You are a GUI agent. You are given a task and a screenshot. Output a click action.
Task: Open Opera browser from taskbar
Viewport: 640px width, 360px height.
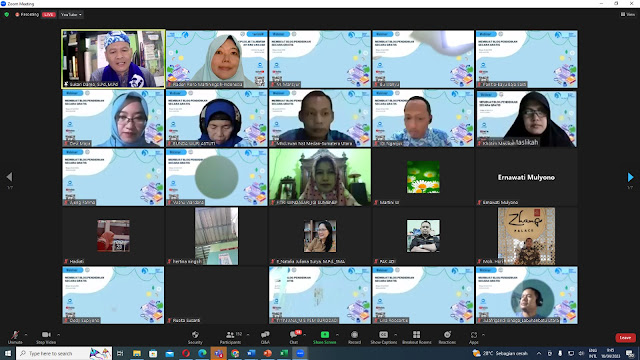click(186, 353)
